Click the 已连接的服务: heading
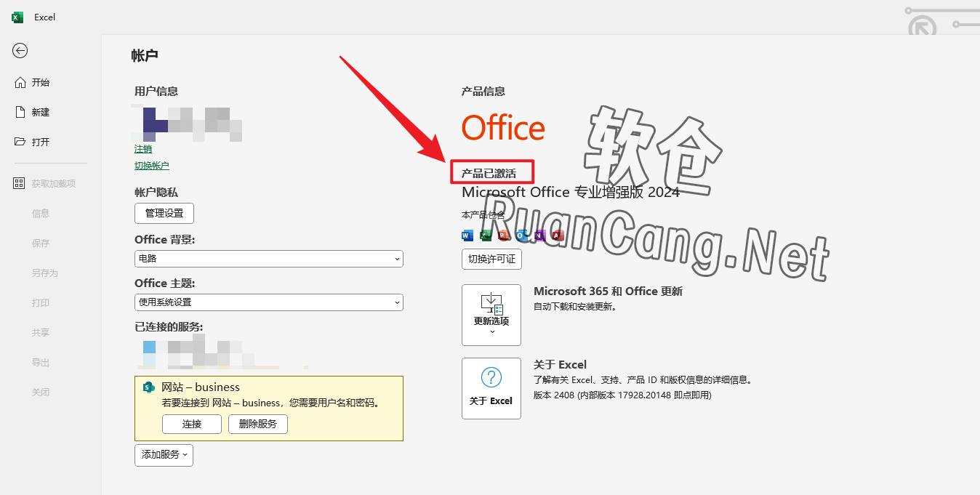Screen dimensions: 980x495 (169, 327)
